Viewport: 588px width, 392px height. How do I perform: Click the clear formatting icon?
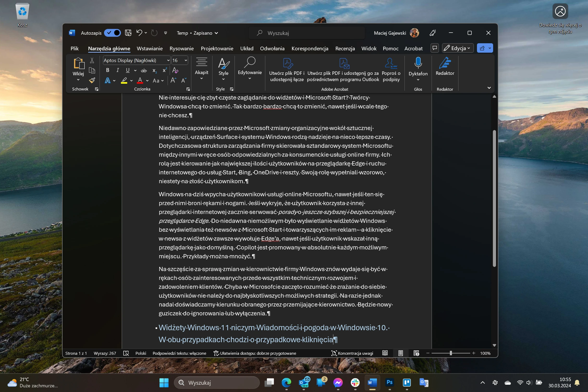coord(175,70)
